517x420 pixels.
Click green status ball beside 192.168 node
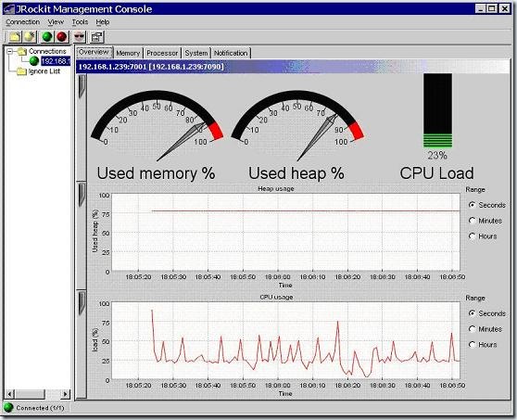(x=34, y=61)
